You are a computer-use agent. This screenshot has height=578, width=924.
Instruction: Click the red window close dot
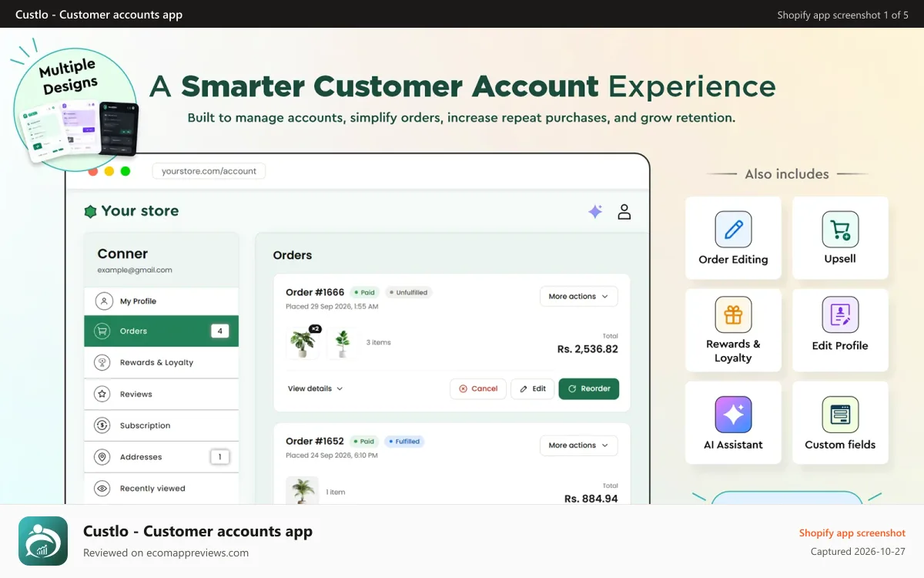(92, 171)
